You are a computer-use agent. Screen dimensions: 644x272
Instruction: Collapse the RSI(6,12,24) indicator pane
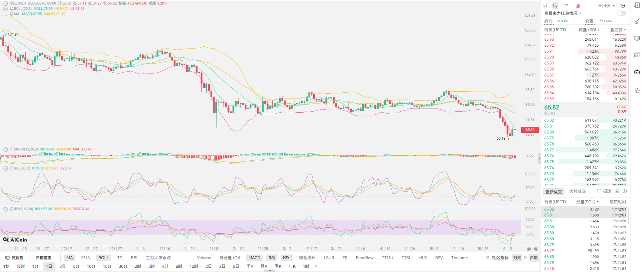6,209
